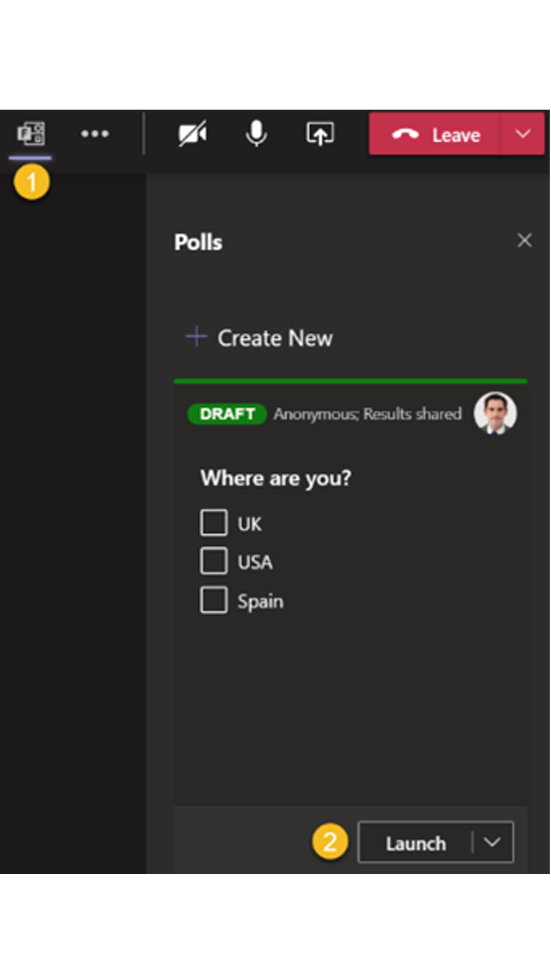Turn on the camera
The height and width of the screenshot is (980, 551).
tap(193, 134)
